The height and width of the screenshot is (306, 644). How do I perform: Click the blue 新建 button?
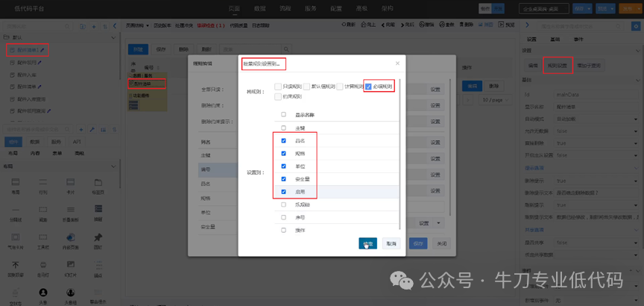(138, 49)
